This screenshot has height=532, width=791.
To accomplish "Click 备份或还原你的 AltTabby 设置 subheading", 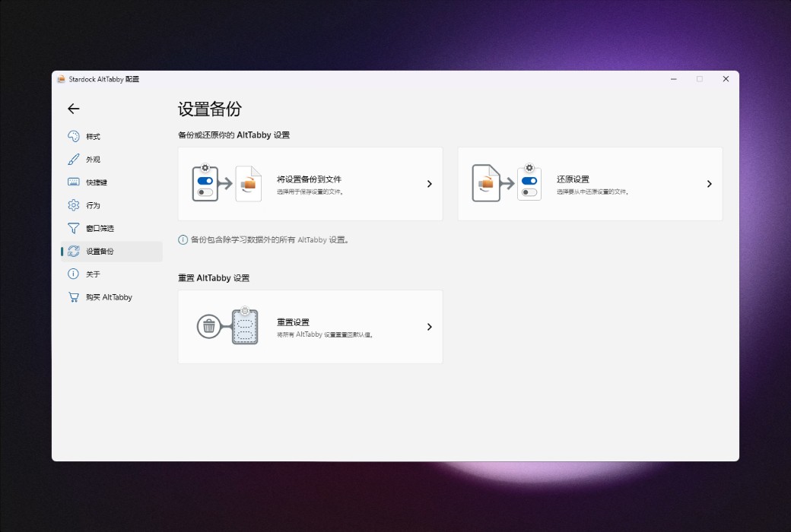I will [x=233, y=135].
